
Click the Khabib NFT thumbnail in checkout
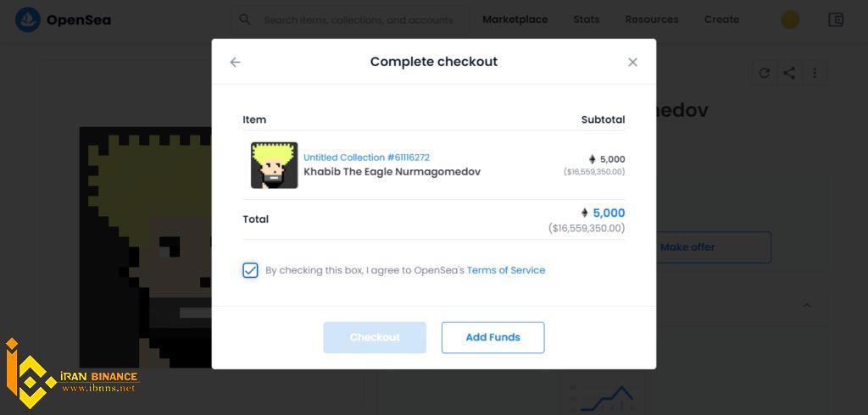(x=274, y=165)
